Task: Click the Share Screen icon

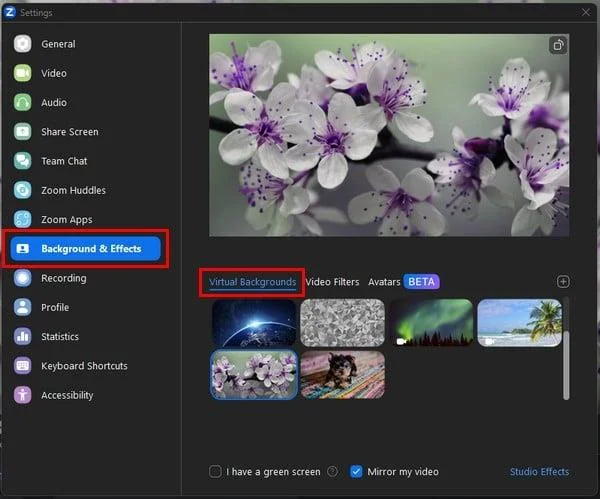Action: pyautogui.click(x=23, y=132)
